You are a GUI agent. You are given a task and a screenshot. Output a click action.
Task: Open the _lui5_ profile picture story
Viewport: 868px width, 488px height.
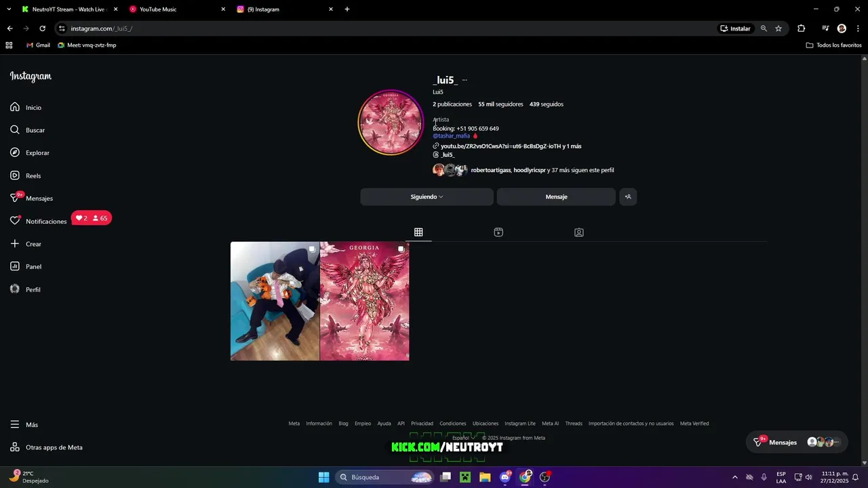tap(391, 123)
